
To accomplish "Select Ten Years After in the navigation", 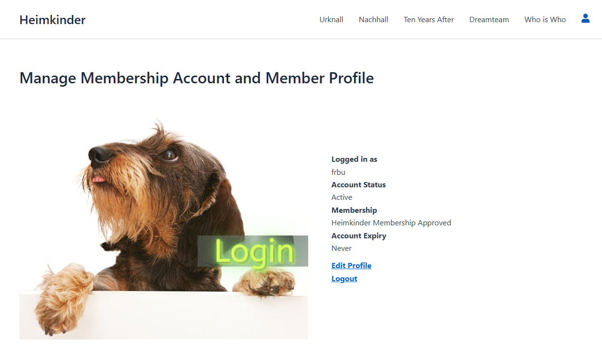I will coord(429,20).
